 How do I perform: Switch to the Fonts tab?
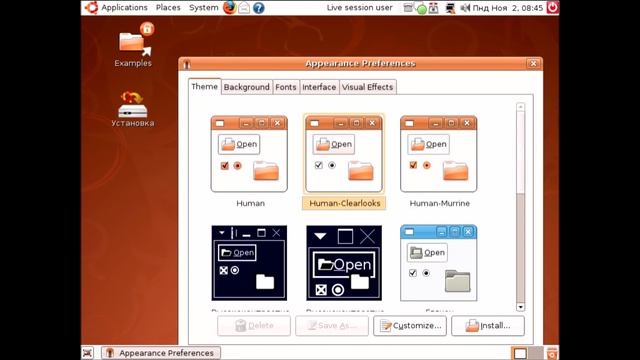285,87
